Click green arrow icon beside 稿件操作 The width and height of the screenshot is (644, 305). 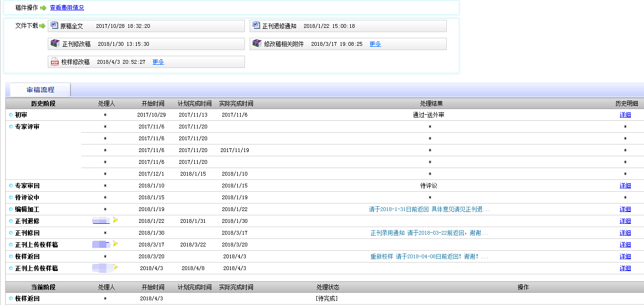coord(43,8)
